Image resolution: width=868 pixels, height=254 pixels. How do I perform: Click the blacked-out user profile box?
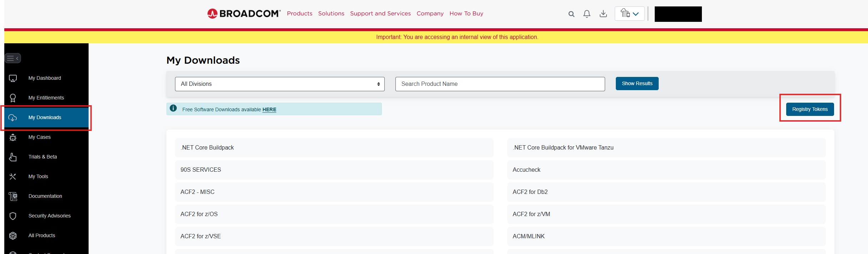click(678, 14)
